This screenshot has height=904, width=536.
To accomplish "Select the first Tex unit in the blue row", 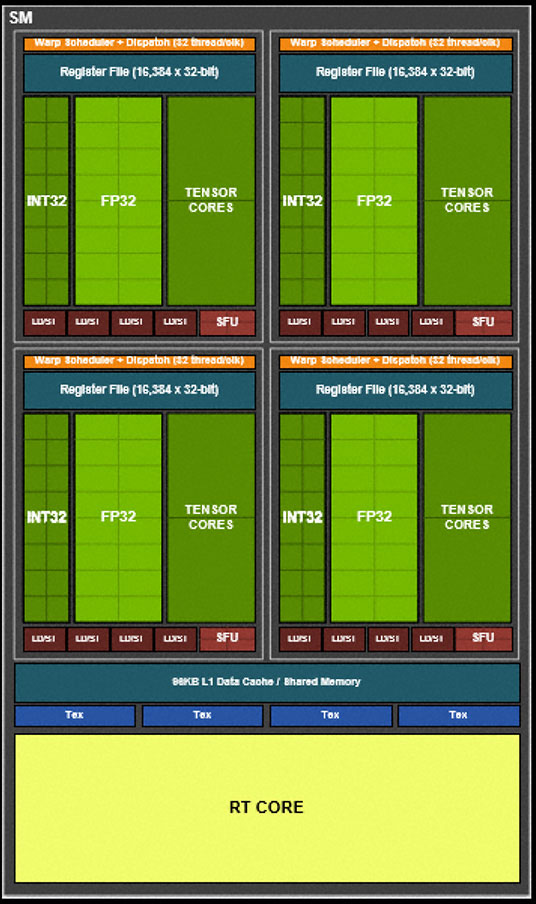I will [75, 715].
